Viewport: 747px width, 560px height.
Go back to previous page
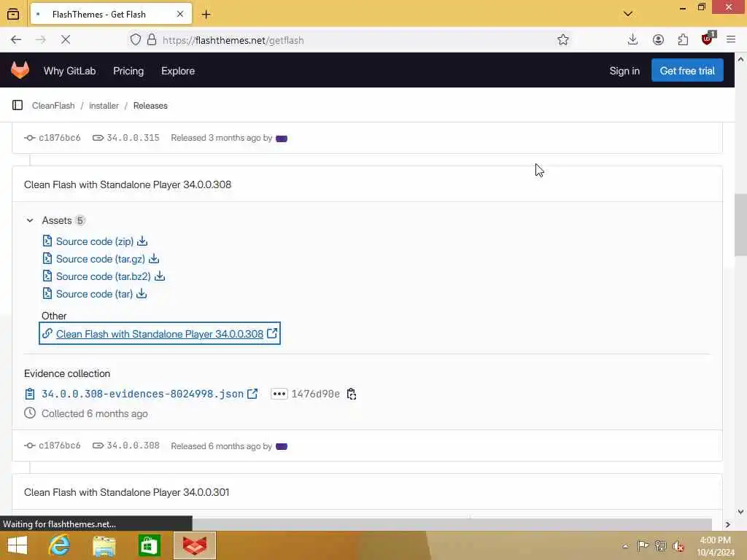(16, 40)
